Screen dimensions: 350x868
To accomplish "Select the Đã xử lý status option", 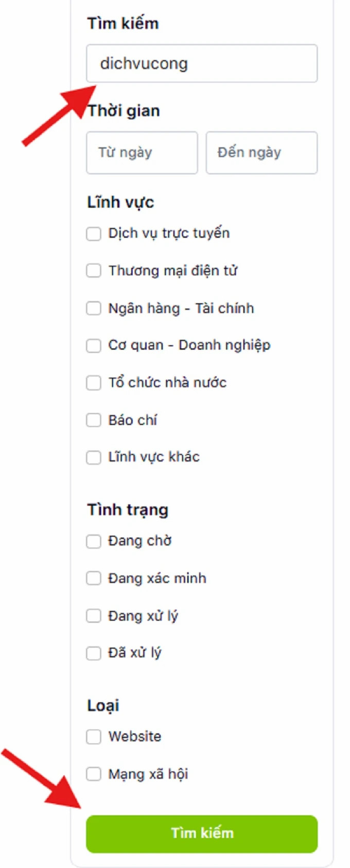I will 93,653.
